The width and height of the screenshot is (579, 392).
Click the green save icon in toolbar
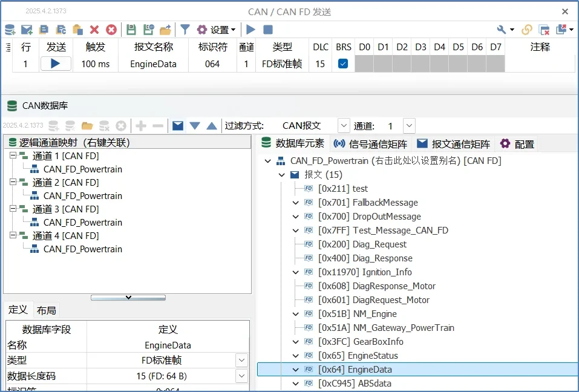(x=131, y=30)
